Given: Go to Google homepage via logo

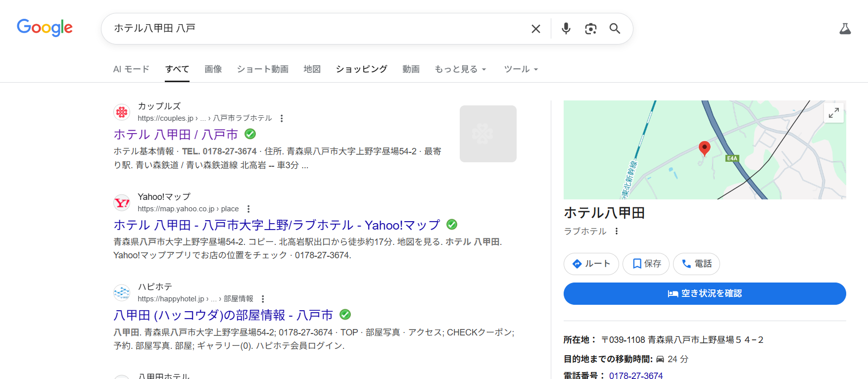Looking at the screenshot, I should coord(45,28).
